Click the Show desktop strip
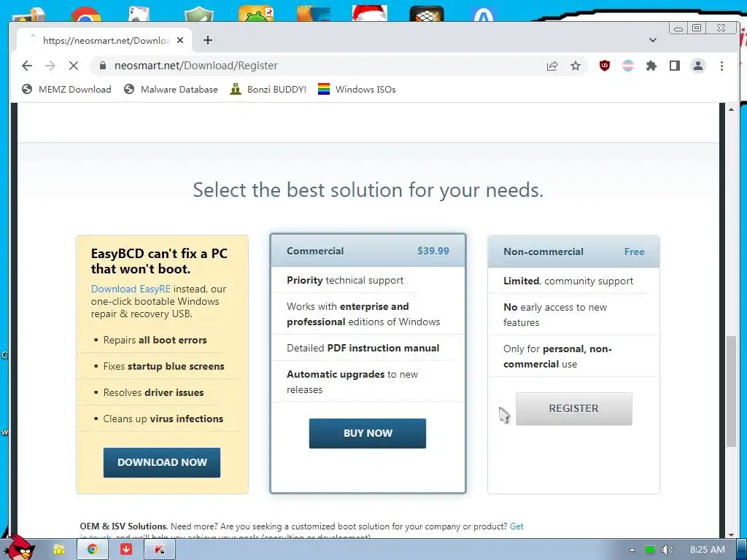 point(742,550)
